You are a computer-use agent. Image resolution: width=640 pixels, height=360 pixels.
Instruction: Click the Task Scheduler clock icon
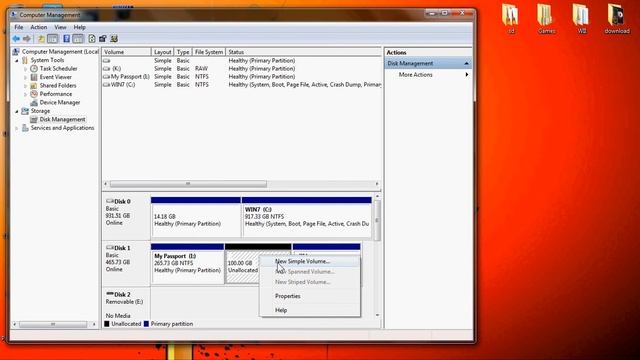[34, 69]
